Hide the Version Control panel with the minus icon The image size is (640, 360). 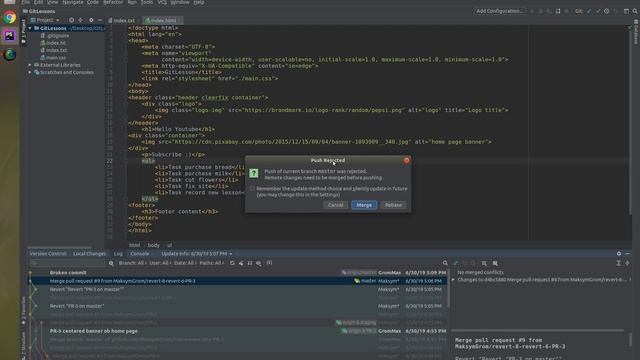[x=628, y=253]
